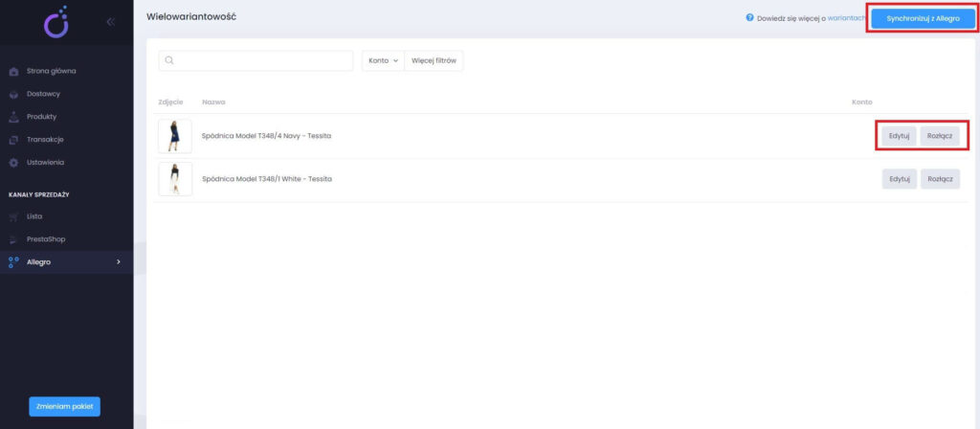Click the PrestaShop sidebar icon
This screenshot has width=980, height=429.
tap(13, 239)
